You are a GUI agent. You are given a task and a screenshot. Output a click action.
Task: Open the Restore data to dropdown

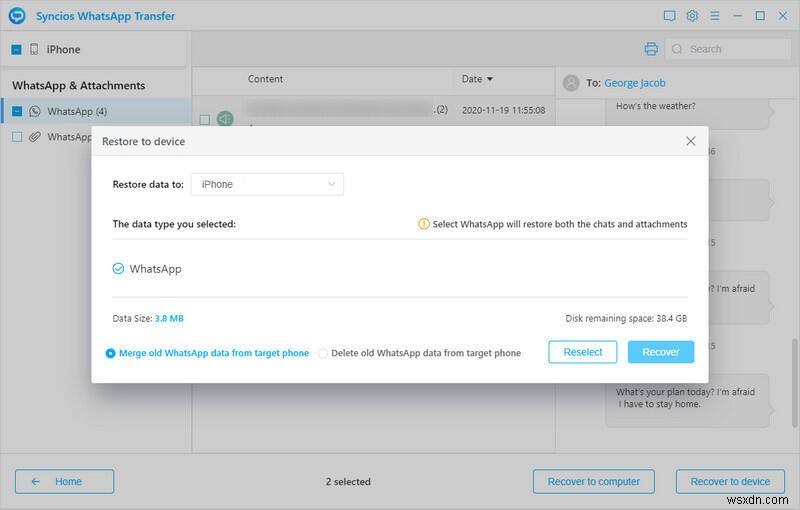point(267,184)
